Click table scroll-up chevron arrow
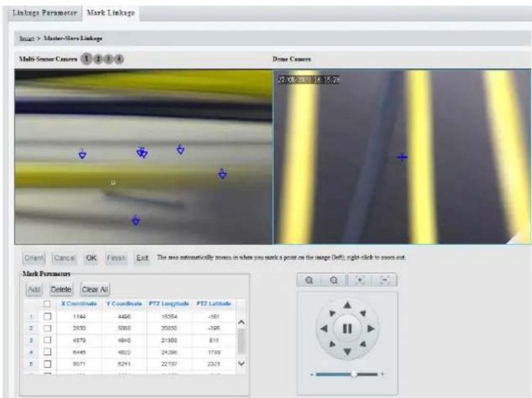The height and width of the screenshot is (398, 532). point(242,322)
